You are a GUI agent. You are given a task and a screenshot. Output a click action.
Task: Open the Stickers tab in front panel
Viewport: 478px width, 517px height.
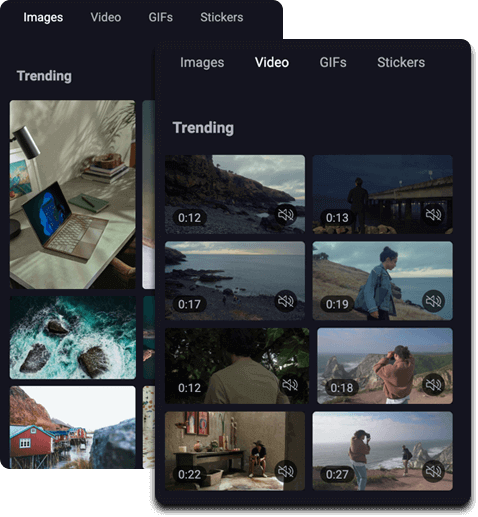pos(401,62)
